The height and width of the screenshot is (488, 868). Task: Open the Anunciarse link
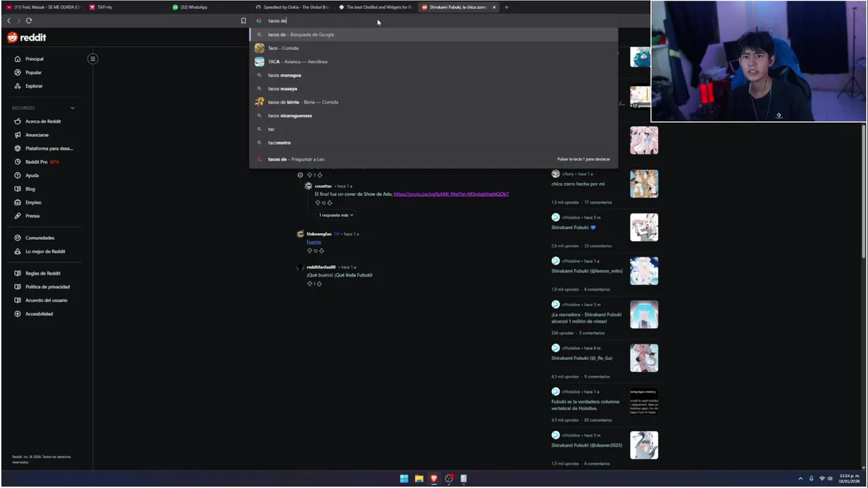(x=37, y=135)
